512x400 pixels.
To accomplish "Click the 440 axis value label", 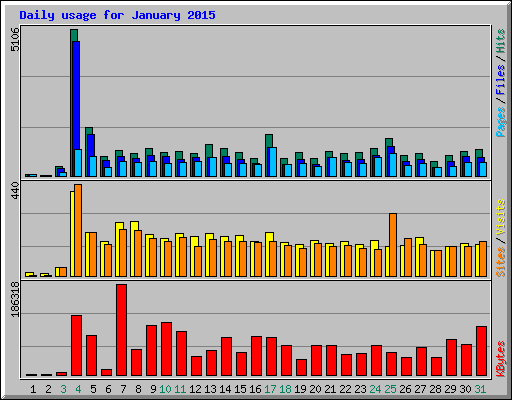I will tap(15, 191).
